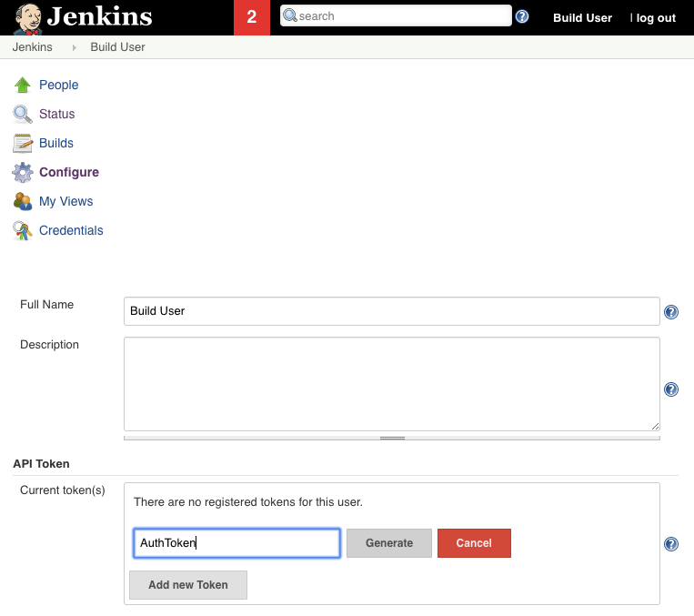Image resolution: width=694 pixels, height=616 pixels.
Task: Show help for Full Name field
Action: 671,312
